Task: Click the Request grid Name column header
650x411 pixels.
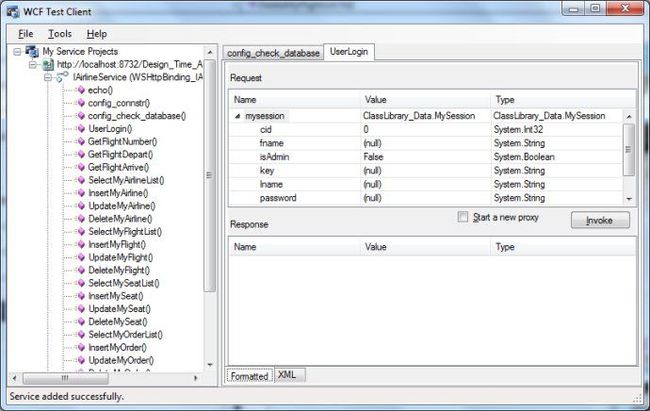Action: 295,100
